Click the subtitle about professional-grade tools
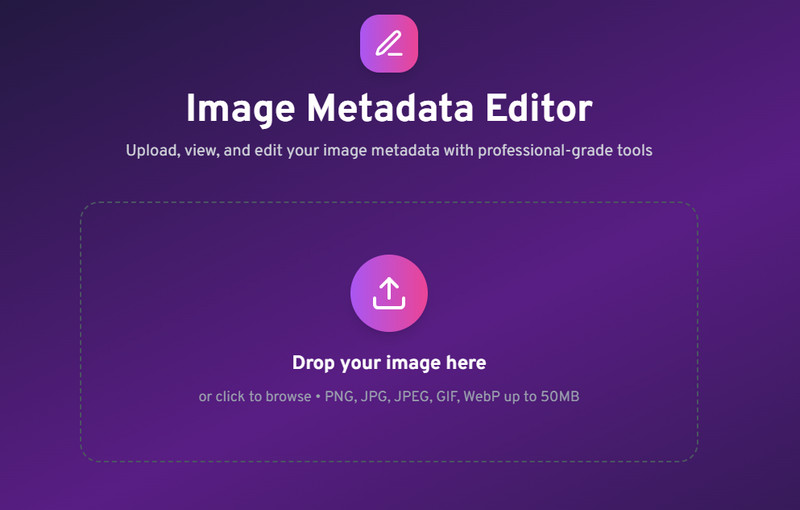Image resolution: width=800 pixels, height=510 pixels. 389,151
